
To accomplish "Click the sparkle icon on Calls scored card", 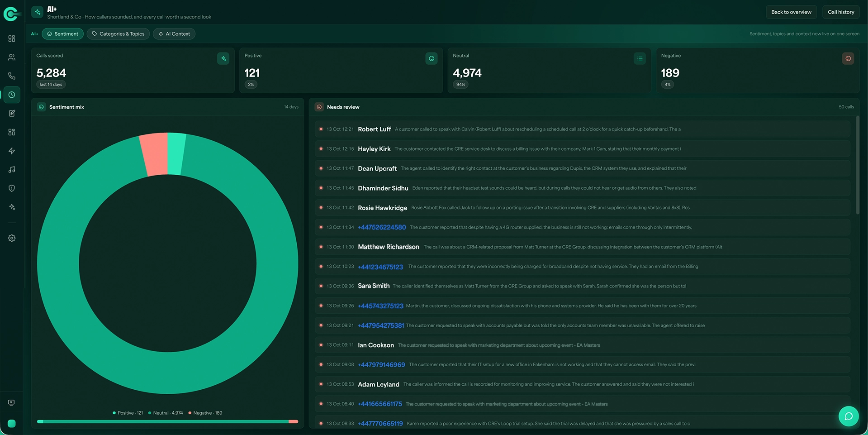I will click(x=223, y=58).
